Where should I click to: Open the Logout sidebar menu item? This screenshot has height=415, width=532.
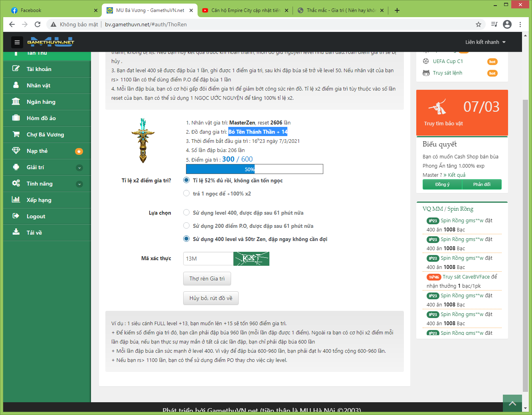(36, 216)
